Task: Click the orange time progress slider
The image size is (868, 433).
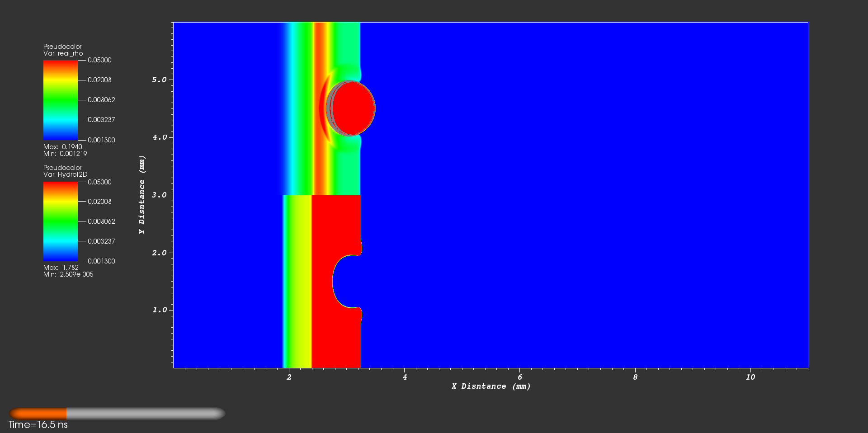Action: pyautogui.click(x=38, y=414)
